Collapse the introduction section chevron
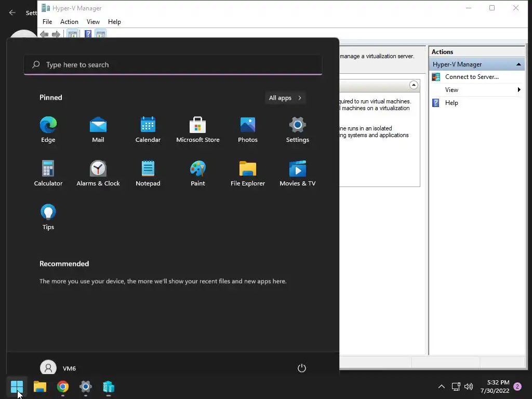532x399 pixels. click(x=414, y=85)
